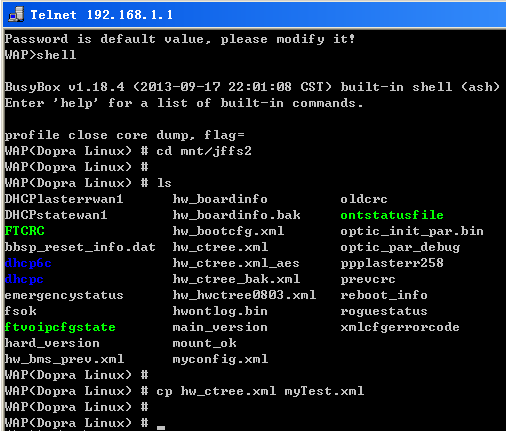This screenshot has width=506, height=431.
Task: Click the bbsp_reset_info.dat filename
Action: pyautogui.click(x=80, y=247)
